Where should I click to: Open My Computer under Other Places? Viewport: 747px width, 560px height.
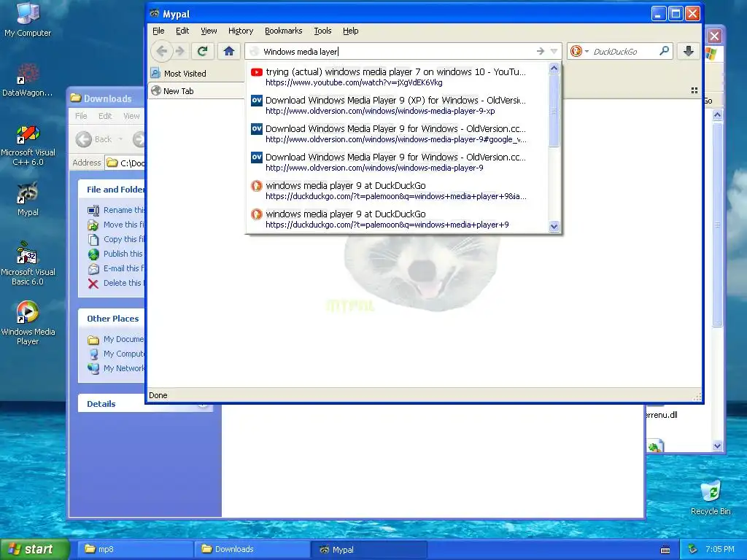(x=116, y=354)
